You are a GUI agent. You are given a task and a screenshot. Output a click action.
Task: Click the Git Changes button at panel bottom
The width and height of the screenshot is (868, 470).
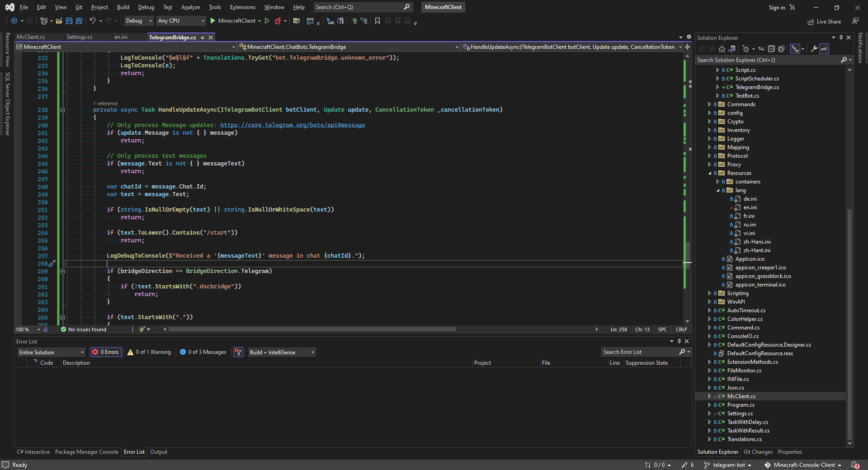(x=758, y=452)
